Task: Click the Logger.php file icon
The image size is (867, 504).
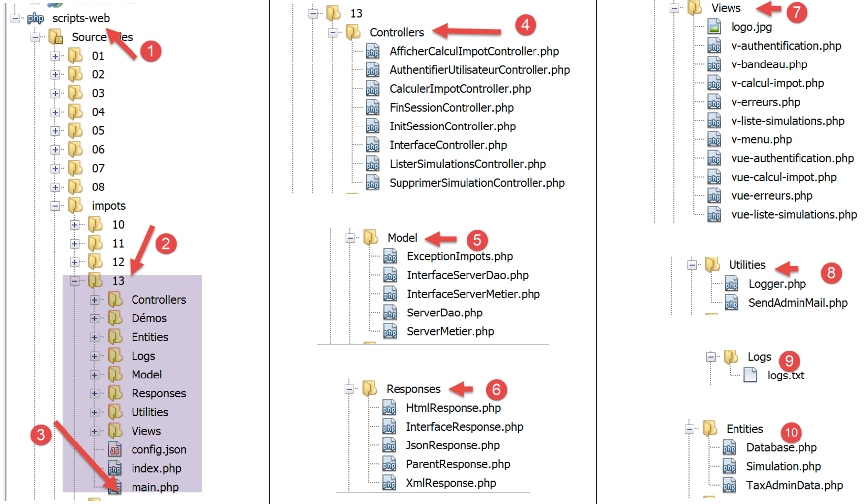Action: coord(732,284)
